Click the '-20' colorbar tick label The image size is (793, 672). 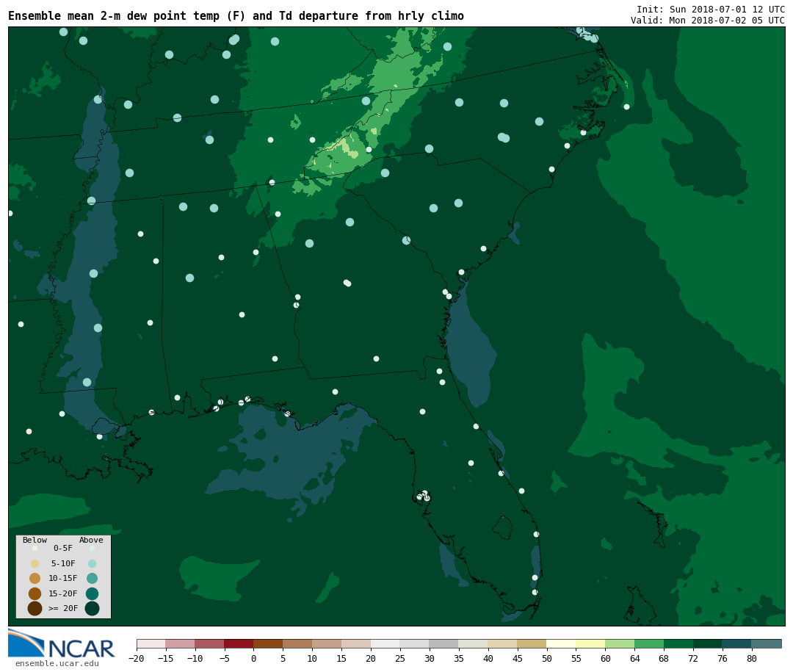(x=137, y=658)
